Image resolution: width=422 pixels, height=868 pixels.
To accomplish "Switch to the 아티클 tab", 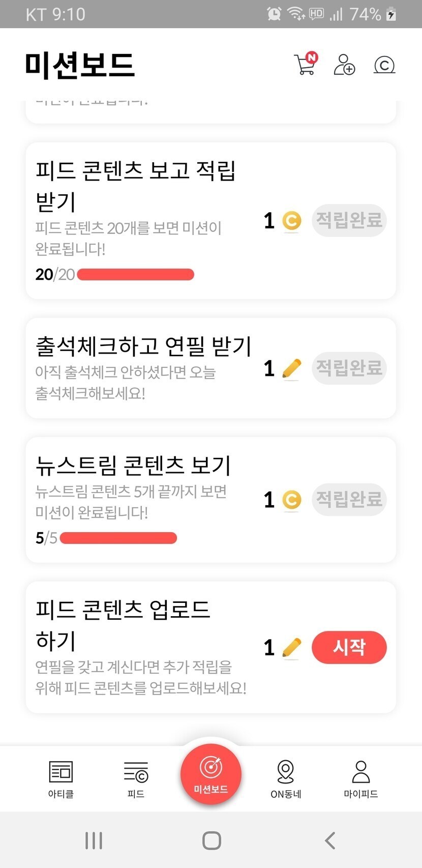I will [x=61, y=778].
